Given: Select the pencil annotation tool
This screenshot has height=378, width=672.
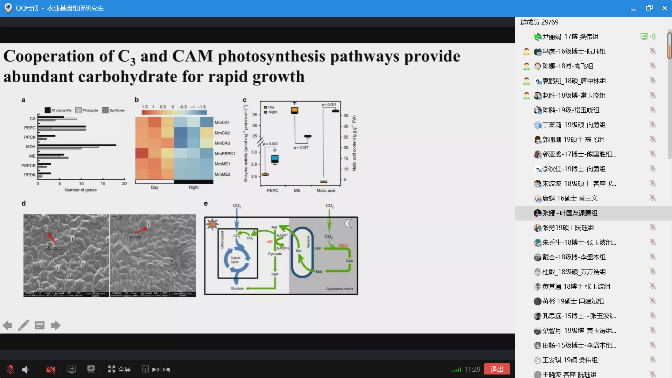Looking at the screenshot, I should pyautogui.click(x=24, y=325).
